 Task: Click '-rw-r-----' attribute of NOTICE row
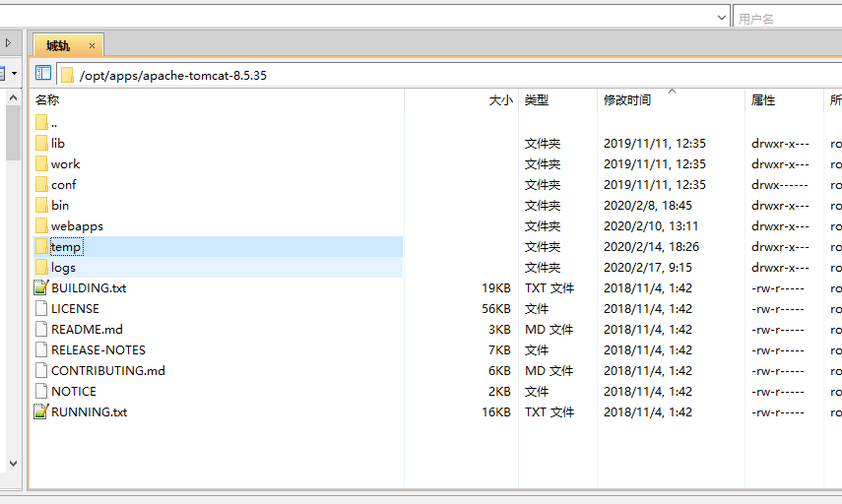coord(778,391)
